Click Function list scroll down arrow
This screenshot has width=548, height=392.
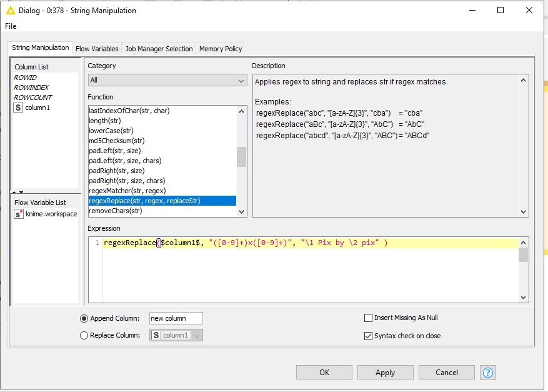[242, 211]
